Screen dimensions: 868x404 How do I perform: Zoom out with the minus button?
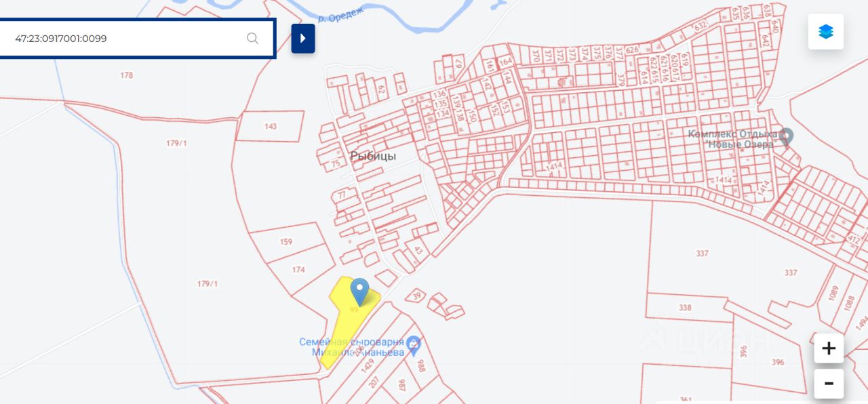pos(829,384)
